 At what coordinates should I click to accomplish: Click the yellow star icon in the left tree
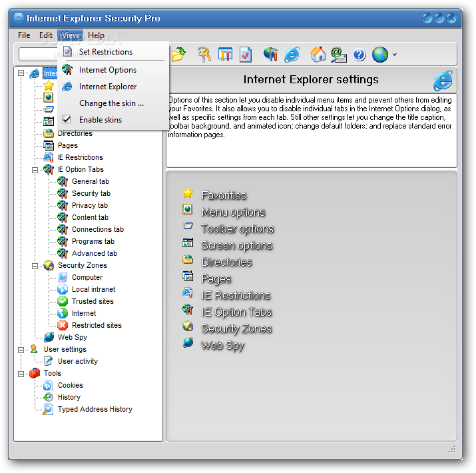[x=49, y=86]
